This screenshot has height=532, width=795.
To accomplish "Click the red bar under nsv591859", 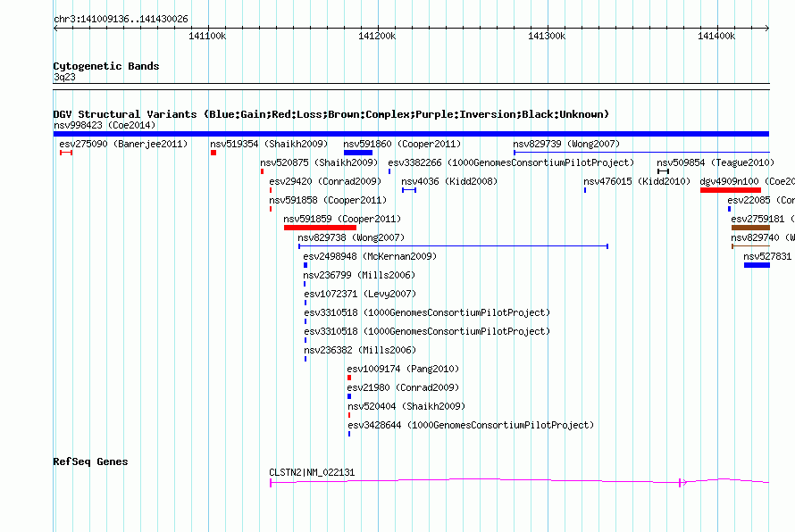I will (x=320, y=228).
